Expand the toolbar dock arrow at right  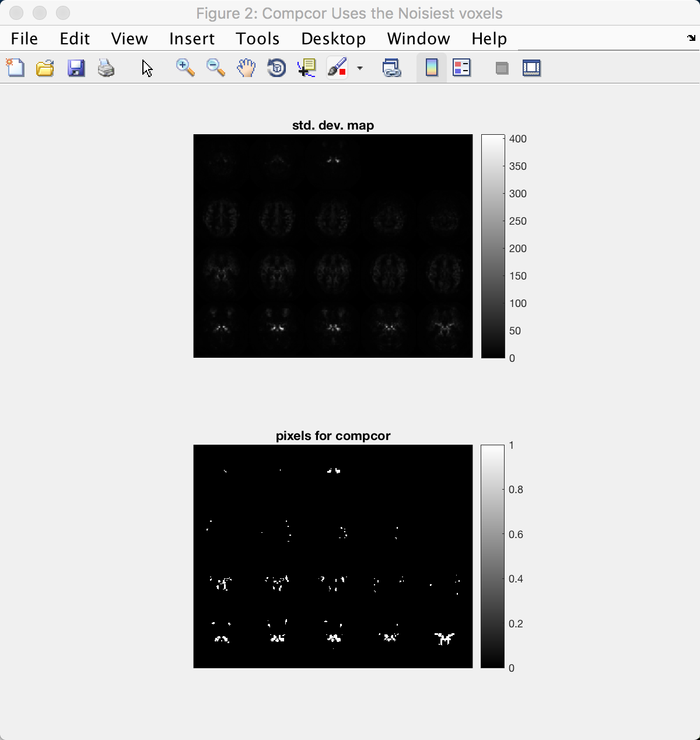(x=692, y=39)
